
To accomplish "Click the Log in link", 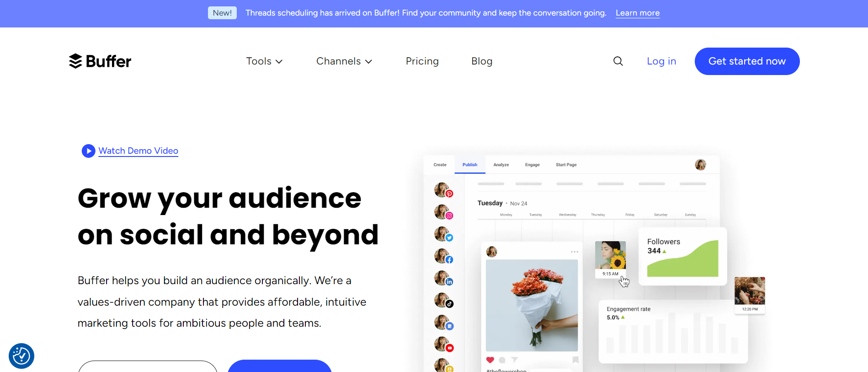I will pos(661,61).
